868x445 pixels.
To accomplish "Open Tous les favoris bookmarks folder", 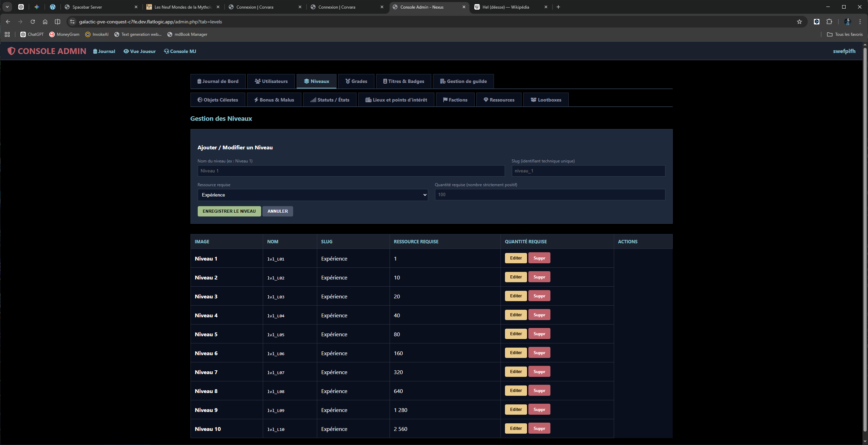I will tap(845, 34).
